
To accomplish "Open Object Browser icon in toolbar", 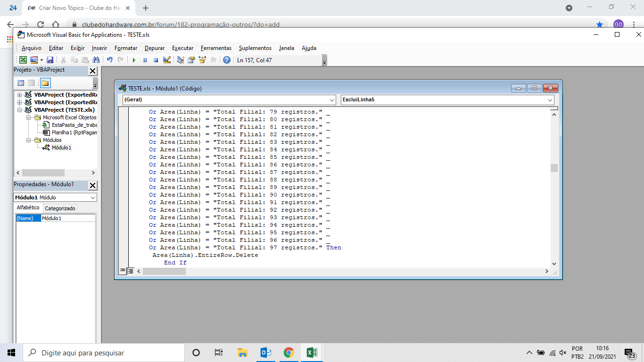I will (x=202, y=60).
